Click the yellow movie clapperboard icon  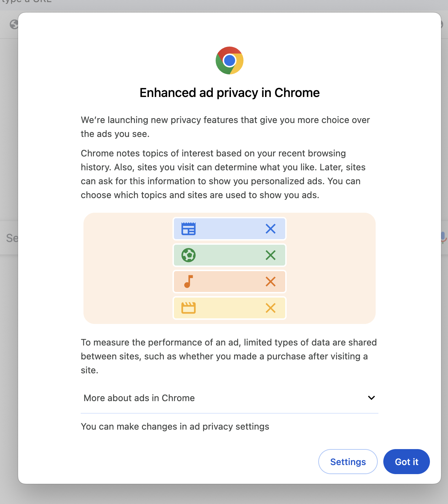click(x=189, y=308)
